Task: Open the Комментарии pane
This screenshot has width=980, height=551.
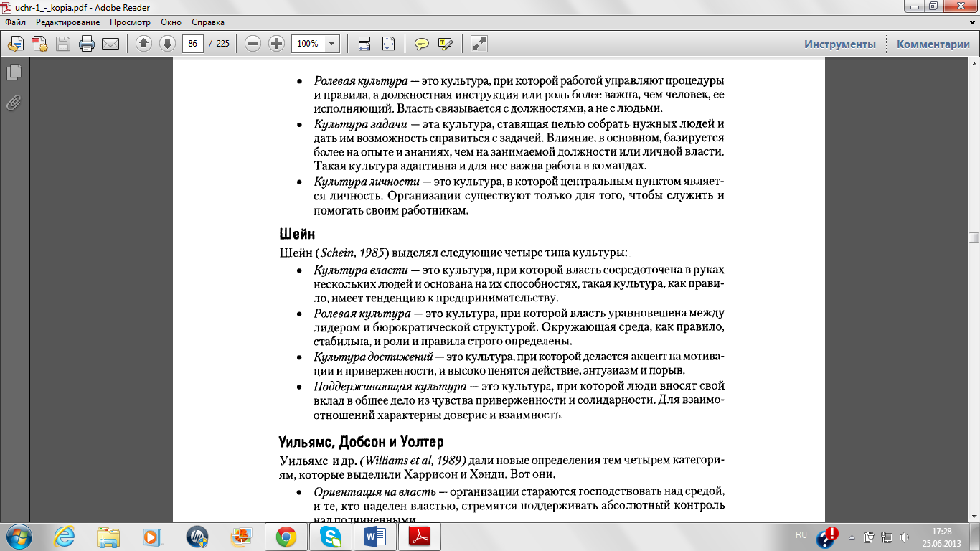Action: pyautogui.click(x=933, y=44)
